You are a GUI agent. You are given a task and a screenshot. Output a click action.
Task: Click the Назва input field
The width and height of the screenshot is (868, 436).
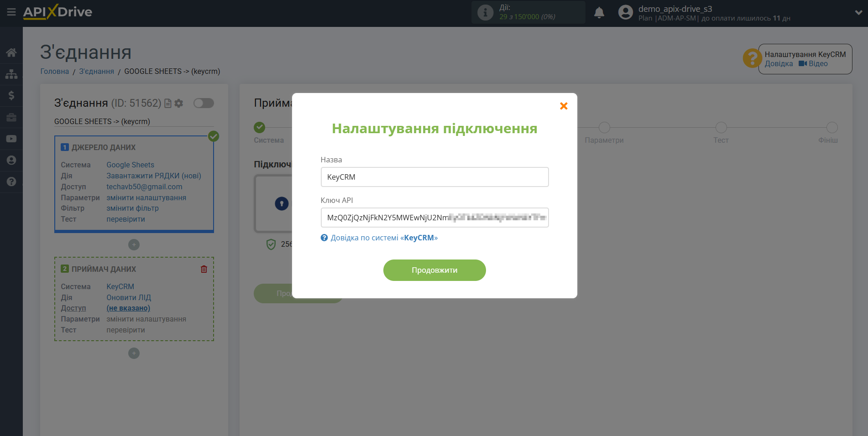[x=434, y=177]
